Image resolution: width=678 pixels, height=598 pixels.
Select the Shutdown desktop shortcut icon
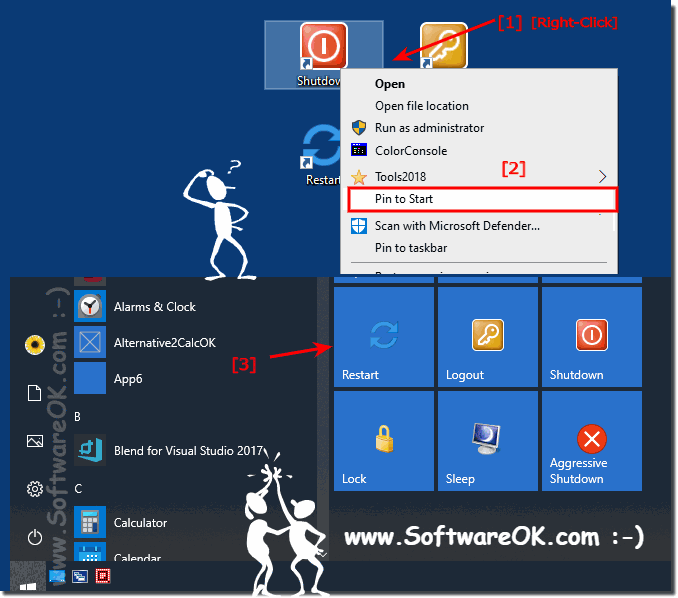pyautogui.click(x=323, y=55)
